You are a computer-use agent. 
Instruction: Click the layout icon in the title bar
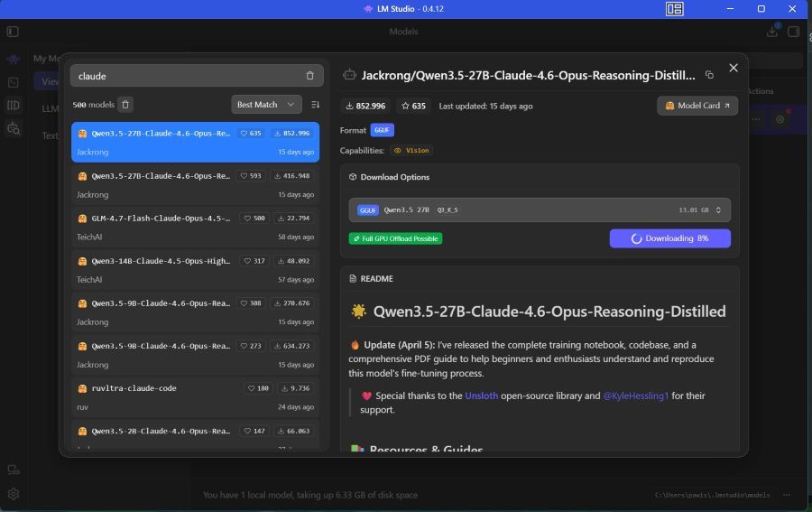[x=675, y=9]
